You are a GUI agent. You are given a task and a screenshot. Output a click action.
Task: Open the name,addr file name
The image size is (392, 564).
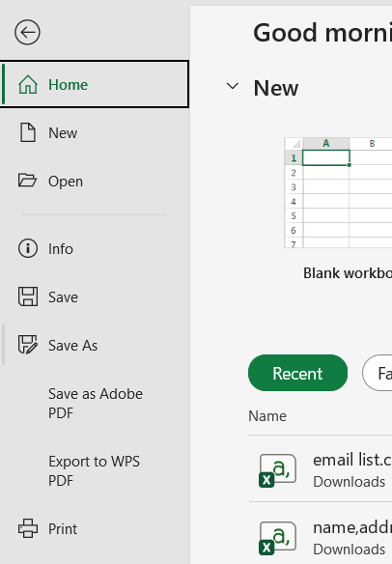pos(352,527)
